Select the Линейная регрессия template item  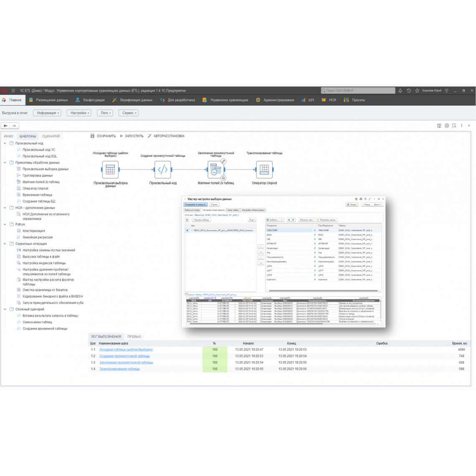pos(38,238)
